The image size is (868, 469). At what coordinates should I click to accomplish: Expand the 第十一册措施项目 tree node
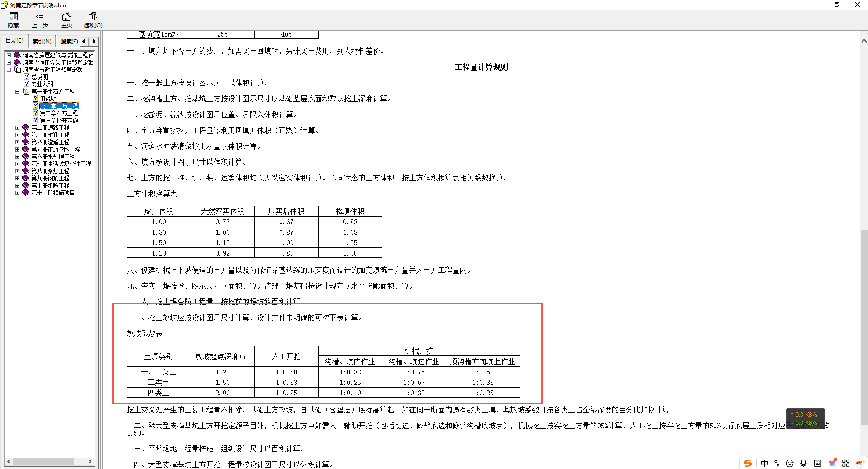[x=17, y=192]
